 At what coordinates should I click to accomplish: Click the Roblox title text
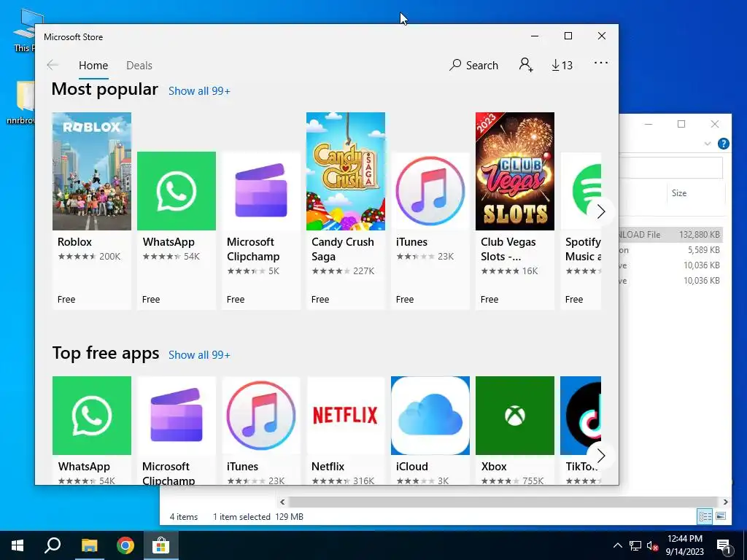coord(75,242)
